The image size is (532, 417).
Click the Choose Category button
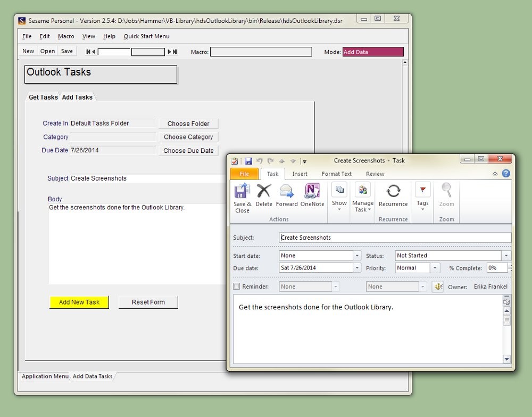(x=188, y=137)
